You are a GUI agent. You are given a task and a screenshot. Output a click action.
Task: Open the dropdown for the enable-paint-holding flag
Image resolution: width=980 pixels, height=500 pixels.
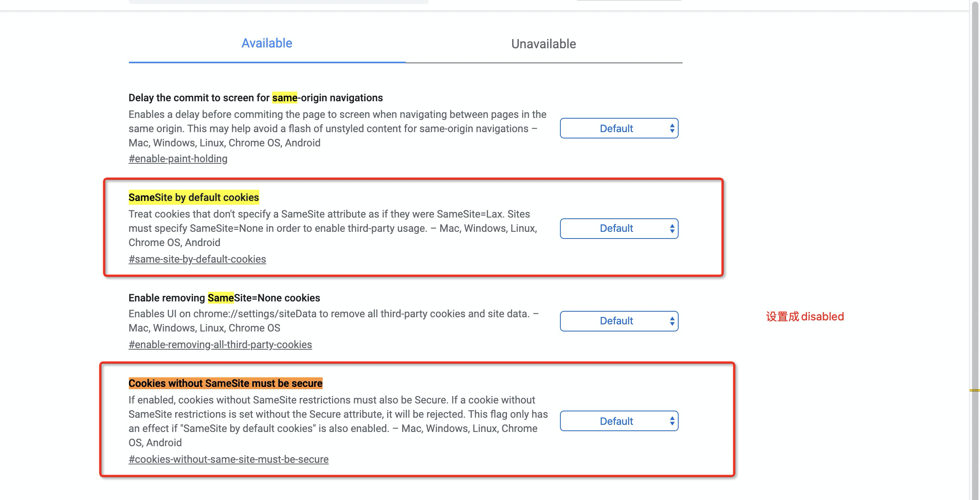(619, 128)
